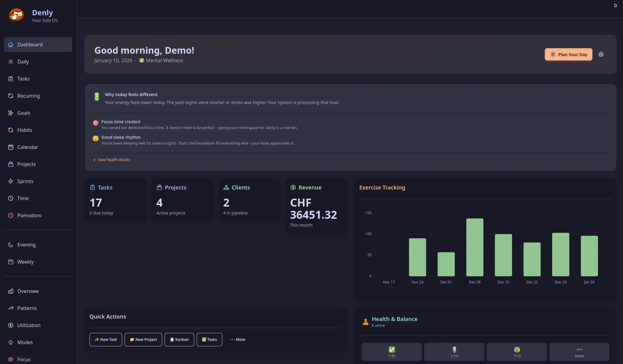This screenshot has height=364, width=623.
Task: Click the Goals sparkle icon
Action: pyautogui.click(x=11, y=113)
